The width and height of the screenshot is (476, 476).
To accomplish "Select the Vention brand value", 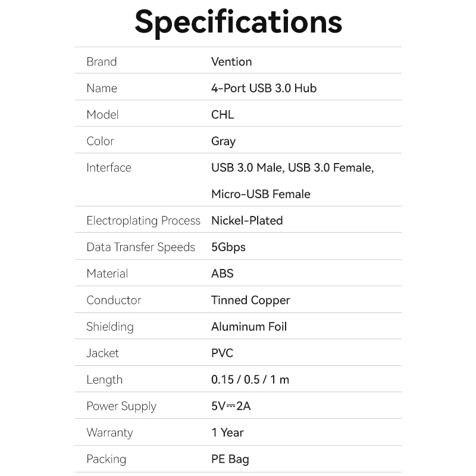I will pos(231,62).
